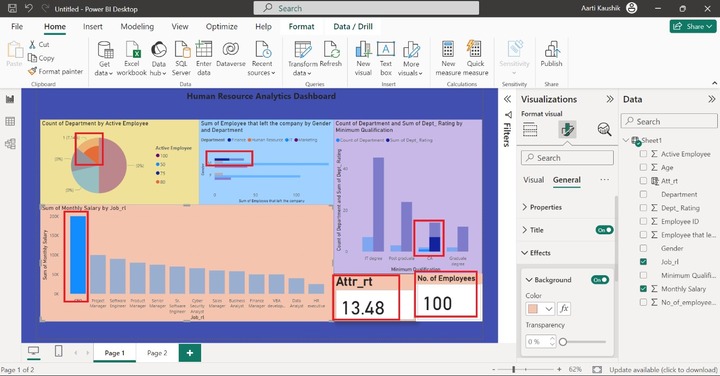Screen dimensions: 720x376
Task: Check the Employee ID field
Action: coord(643,221)
